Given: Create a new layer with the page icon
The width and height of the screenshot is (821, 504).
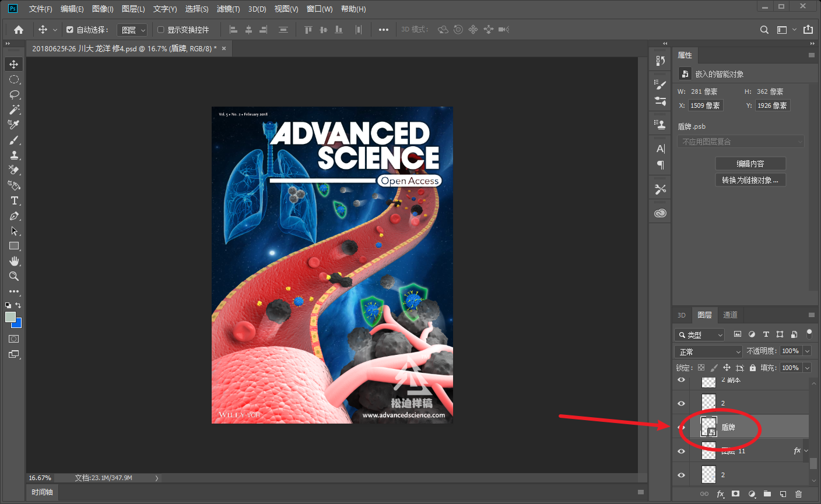Looking at the screenshot, I should tap(783, 494).
